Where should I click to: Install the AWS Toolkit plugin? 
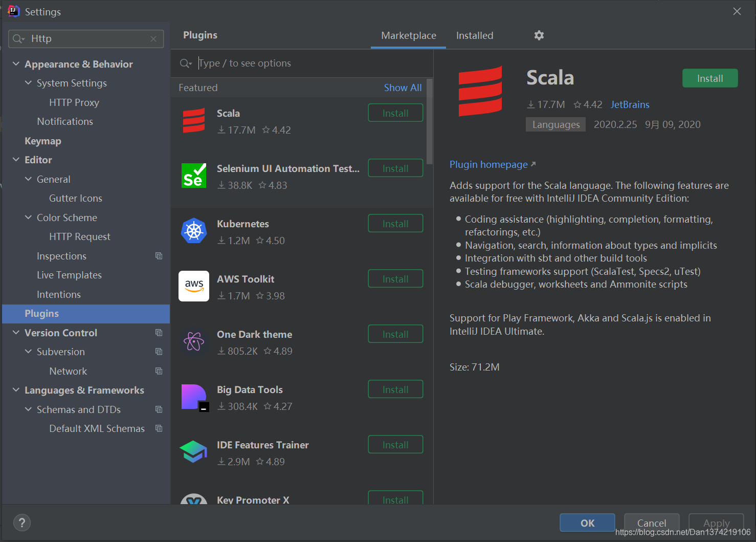395,279
